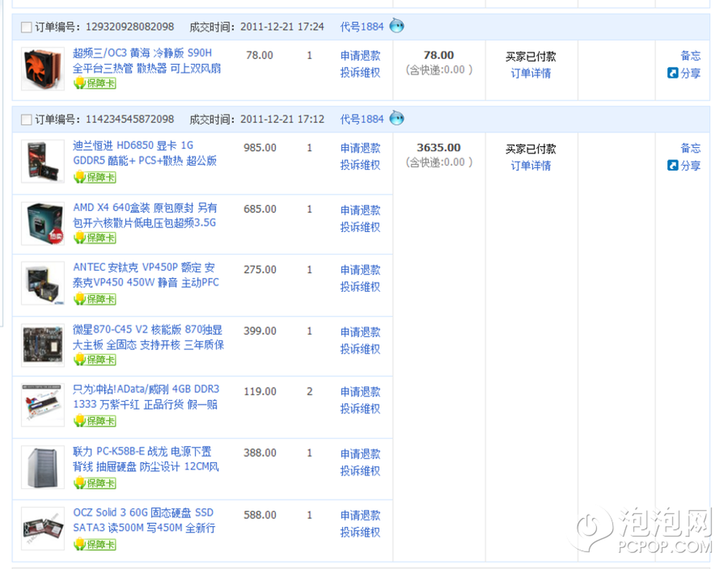The image size is (728, 569).
Task: Open product link OCZ Solid 3 60G 固态硬盘
Action: (x=144, y=520)
